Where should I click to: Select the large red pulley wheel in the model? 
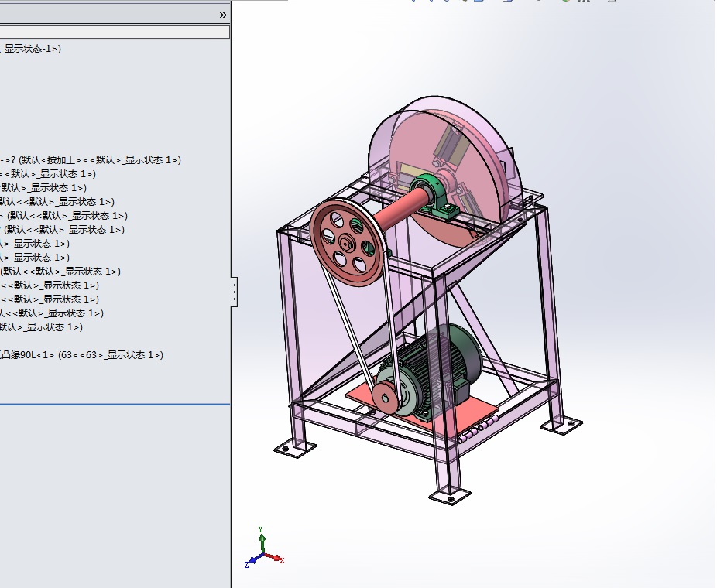point(348,242)
